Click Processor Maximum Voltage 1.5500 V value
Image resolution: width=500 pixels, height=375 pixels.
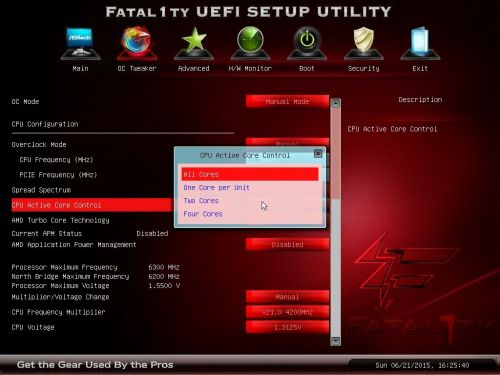pos(164,286)
